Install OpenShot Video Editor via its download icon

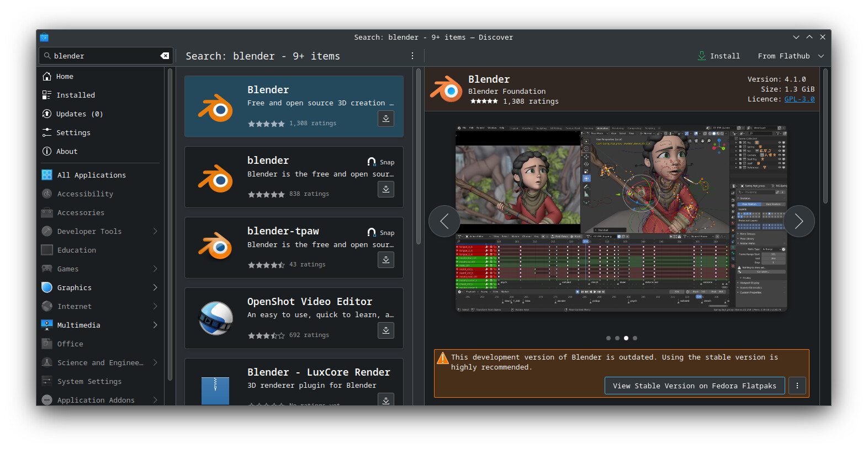(x=386, y=330)
